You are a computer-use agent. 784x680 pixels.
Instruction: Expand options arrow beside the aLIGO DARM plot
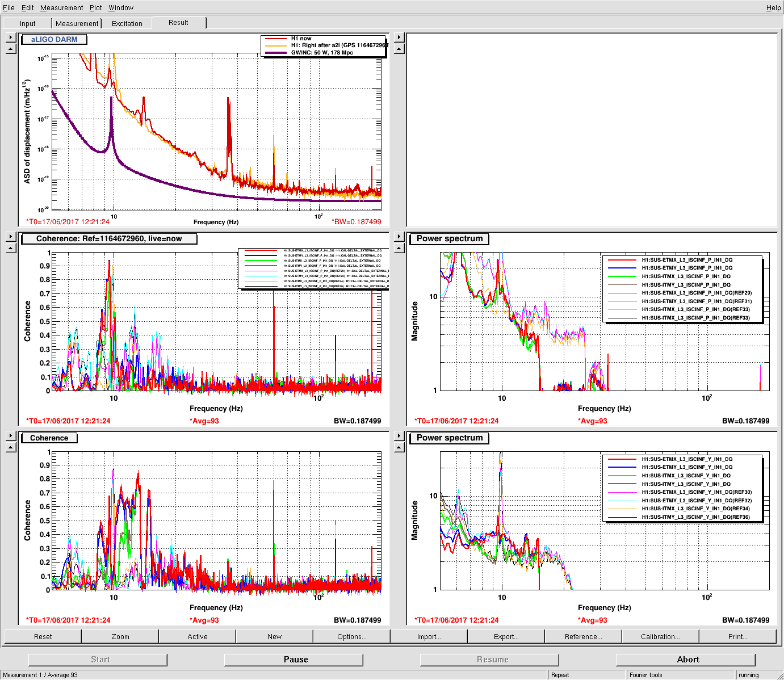click(x=10, y=37)
